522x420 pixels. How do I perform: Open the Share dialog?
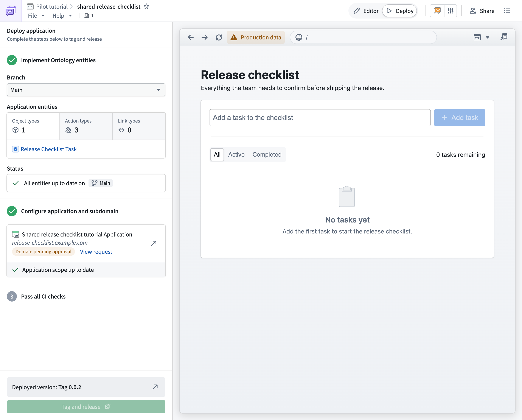point(482,11)
